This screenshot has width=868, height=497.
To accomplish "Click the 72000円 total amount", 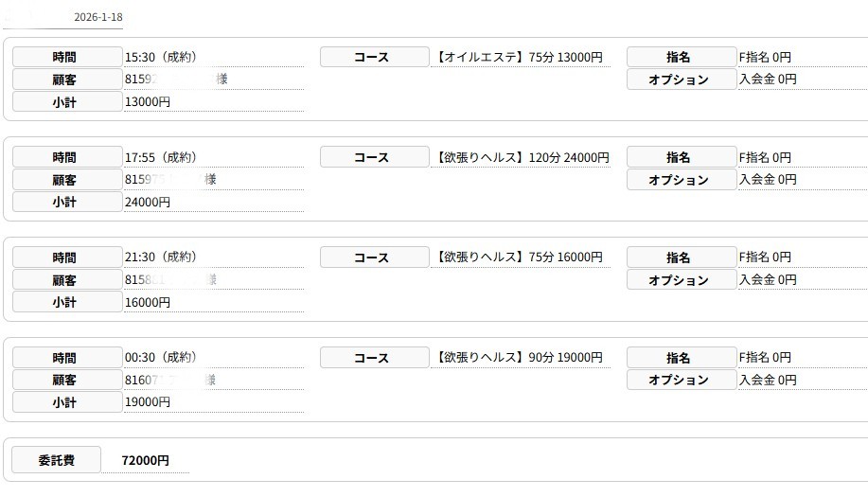I will (146, 461).
